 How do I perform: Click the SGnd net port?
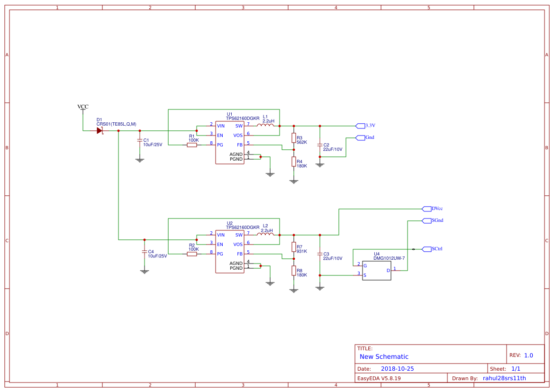(427, 220)
